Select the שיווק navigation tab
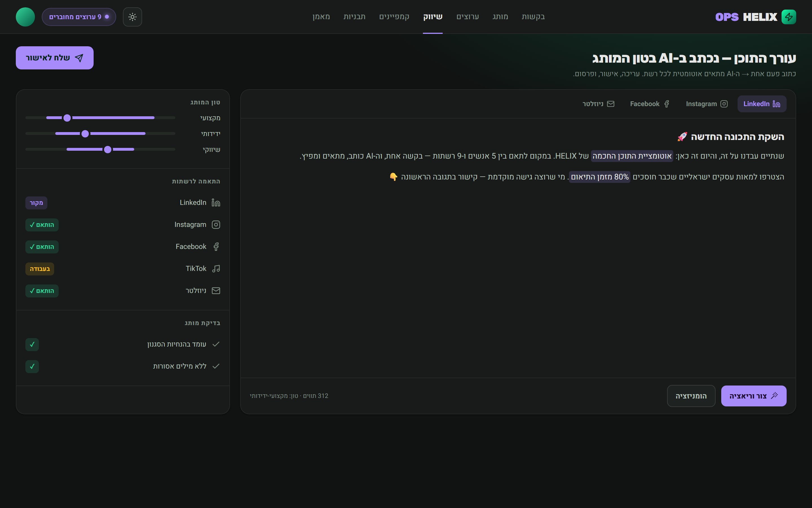This screenshot has width=812, height=508. pos(433,17)
